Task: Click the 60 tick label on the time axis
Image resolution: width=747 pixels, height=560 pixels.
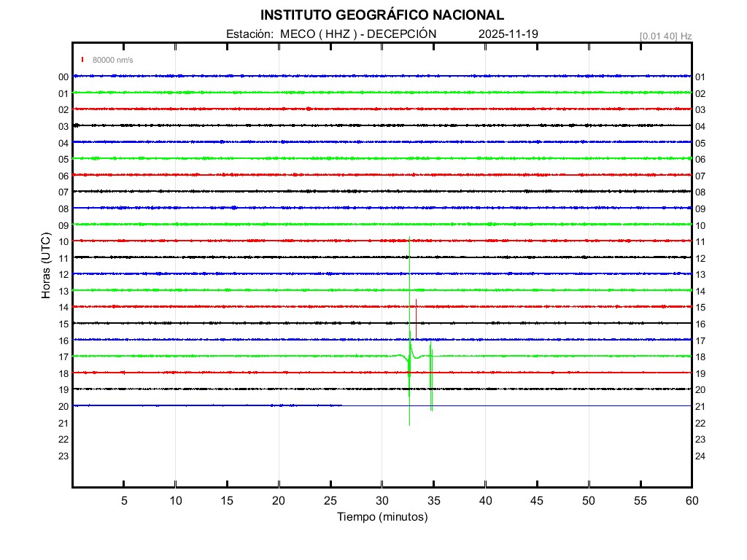Action: pyautogui.click(x=691, y=500)
